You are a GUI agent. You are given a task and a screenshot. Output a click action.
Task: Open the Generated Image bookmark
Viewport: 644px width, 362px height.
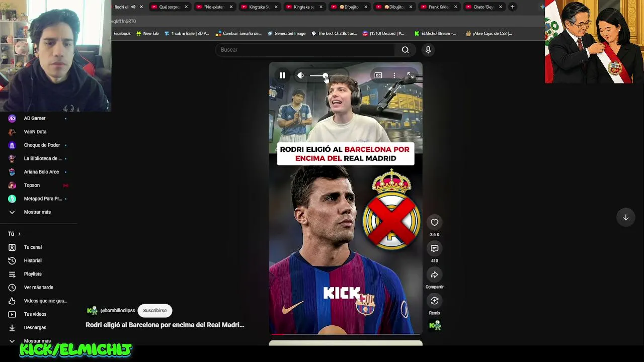point(286,34)
